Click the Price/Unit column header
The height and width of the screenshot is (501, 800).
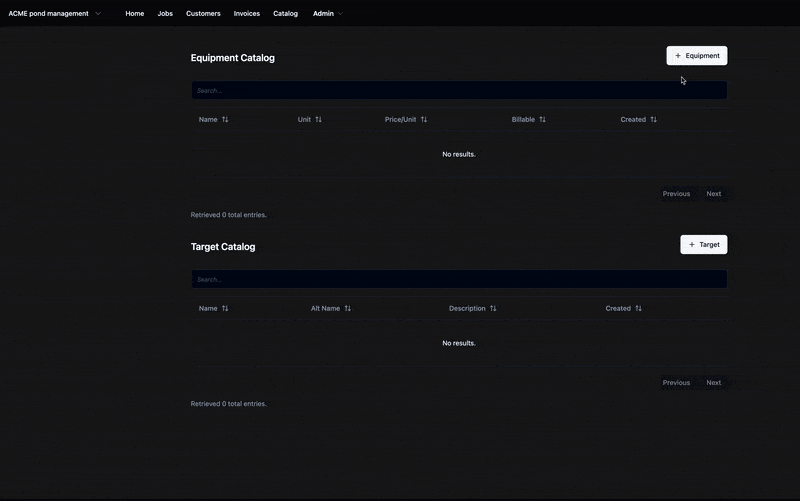(x=401, y=119)
